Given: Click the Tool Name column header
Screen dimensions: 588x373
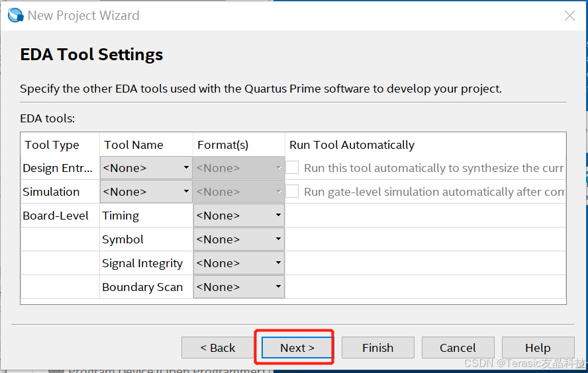Looking at the screenshot, I should click(146, 145).
